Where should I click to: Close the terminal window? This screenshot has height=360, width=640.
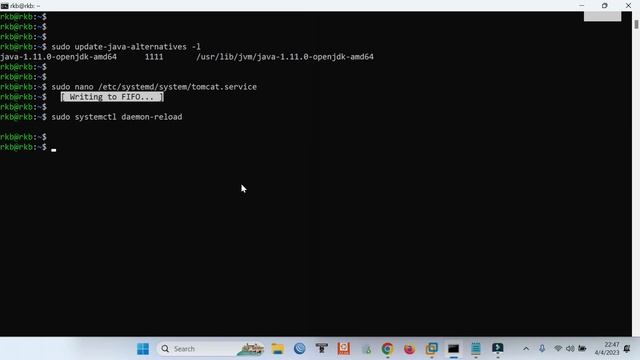point(628,6)
